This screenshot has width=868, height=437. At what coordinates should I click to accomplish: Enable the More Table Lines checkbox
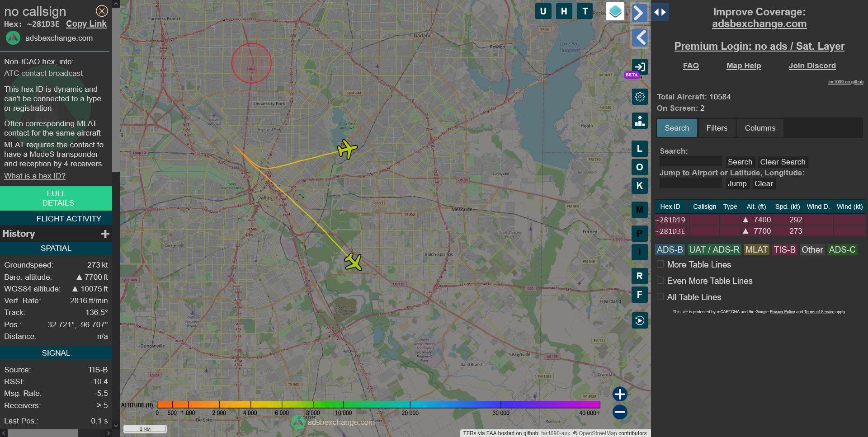tap(660, 264)
